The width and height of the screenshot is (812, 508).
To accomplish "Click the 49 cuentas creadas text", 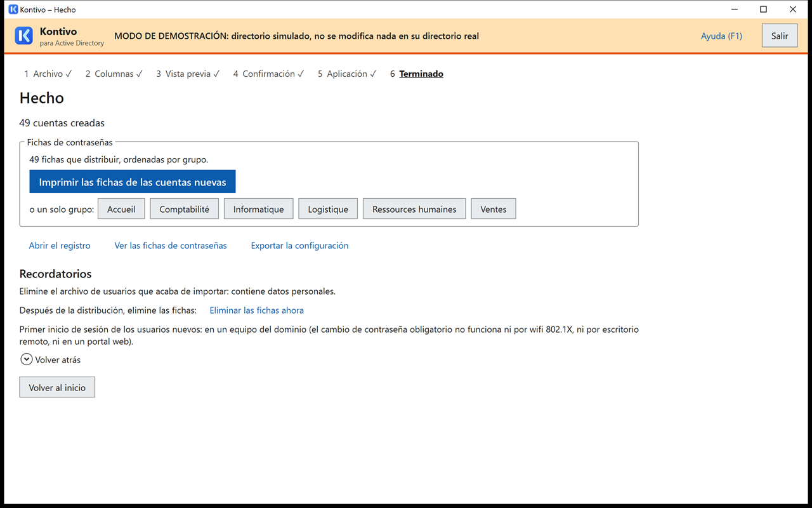I will click(x=62, y=123).
